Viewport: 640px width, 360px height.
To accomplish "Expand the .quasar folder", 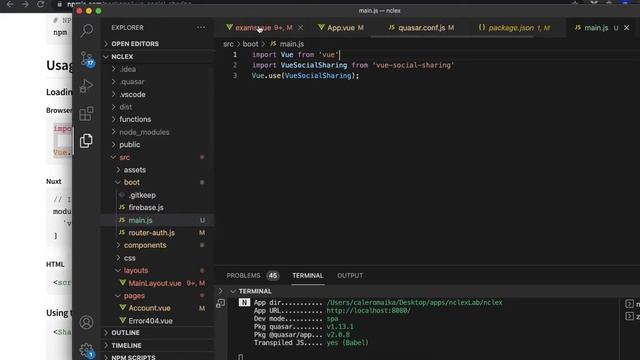I will coord(158,82).
